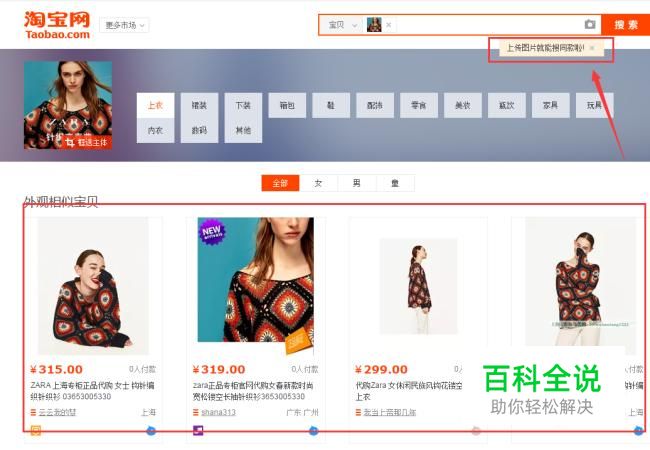The width and height of the screenshot is (650, 450).
Task: Select the 配饰 category
Action: click(375, 105)
